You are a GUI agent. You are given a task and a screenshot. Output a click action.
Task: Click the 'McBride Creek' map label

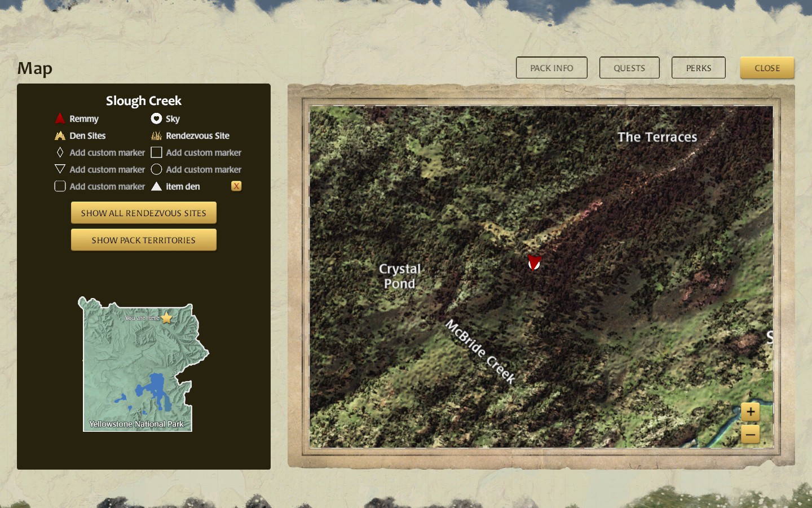click(480, 352)
